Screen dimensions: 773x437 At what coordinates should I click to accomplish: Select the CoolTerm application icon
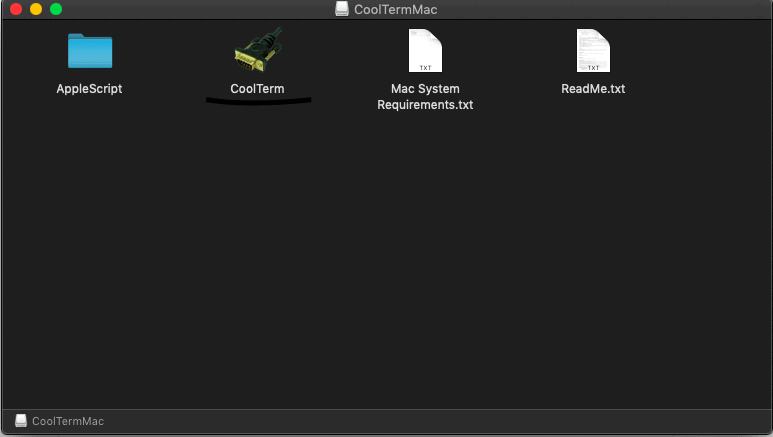click(258, 50)
